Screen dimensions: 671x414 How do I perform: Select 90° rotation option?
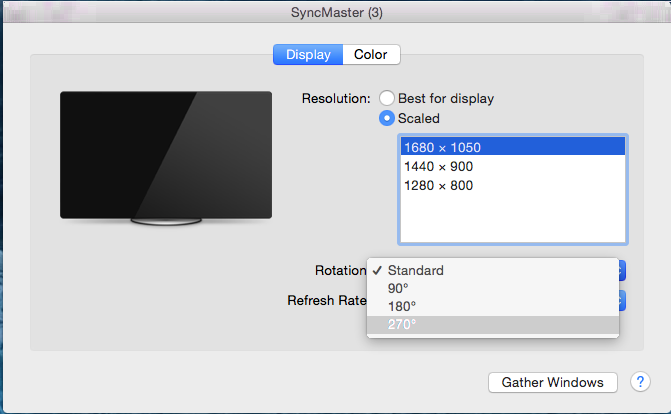493,289
